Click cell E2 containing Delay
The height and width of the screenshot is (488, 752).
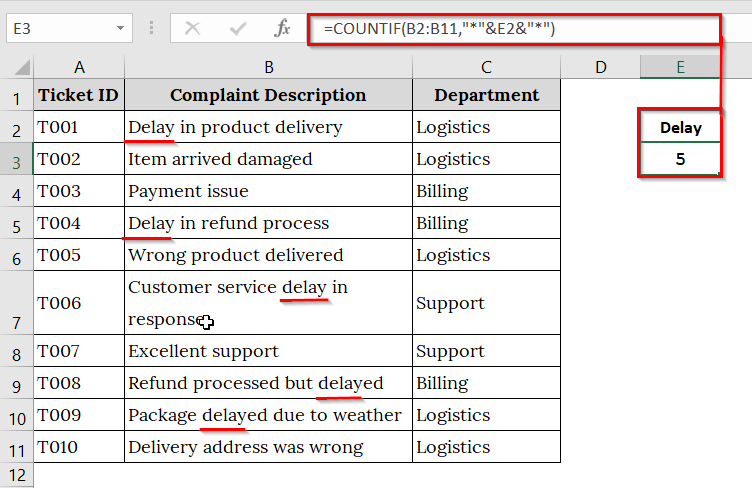(680, 127)
